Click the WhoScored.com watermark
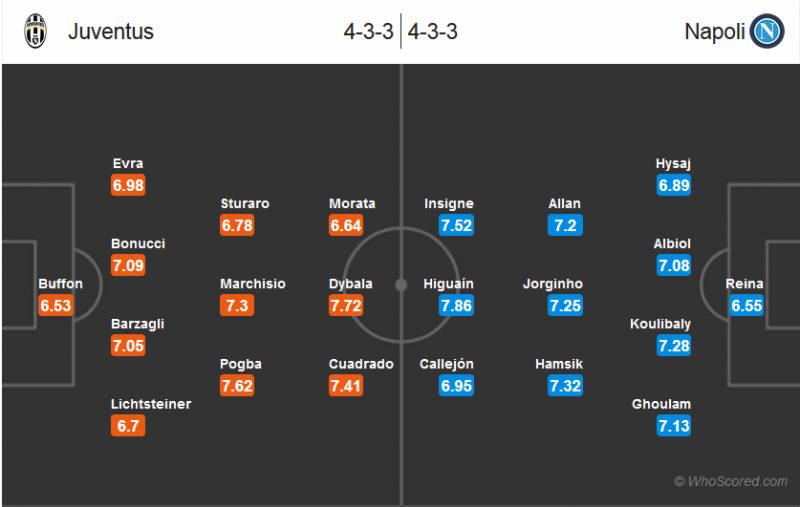The height and width of the screenshot is (507, 800). 731,482
